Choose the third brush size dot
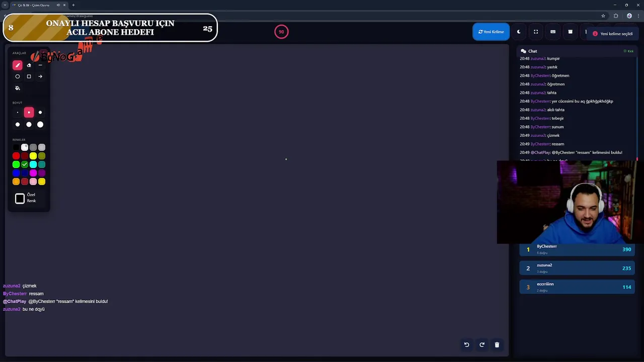Viewport: 644px width, 362px height. coord(40,113)
